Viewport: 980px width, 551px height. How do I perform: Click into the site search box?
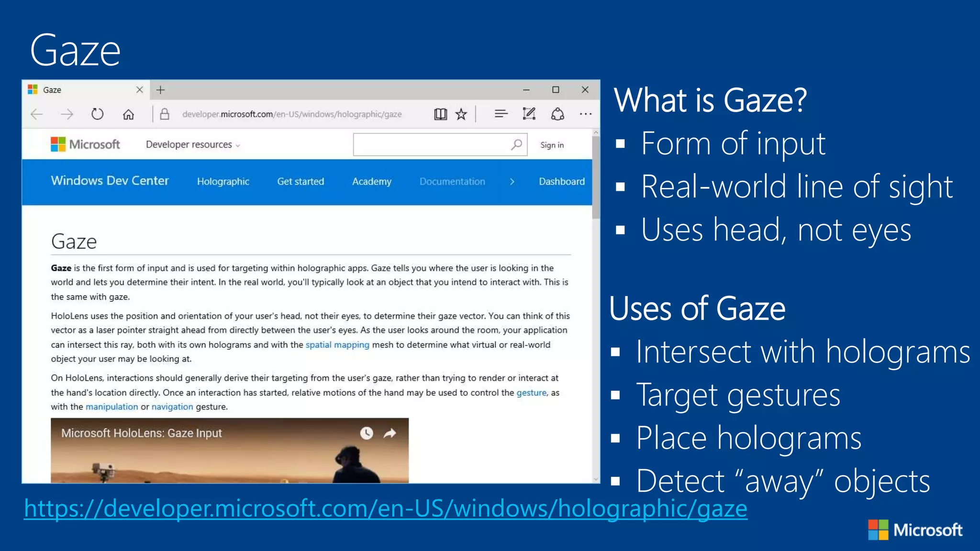coord(440,144)
